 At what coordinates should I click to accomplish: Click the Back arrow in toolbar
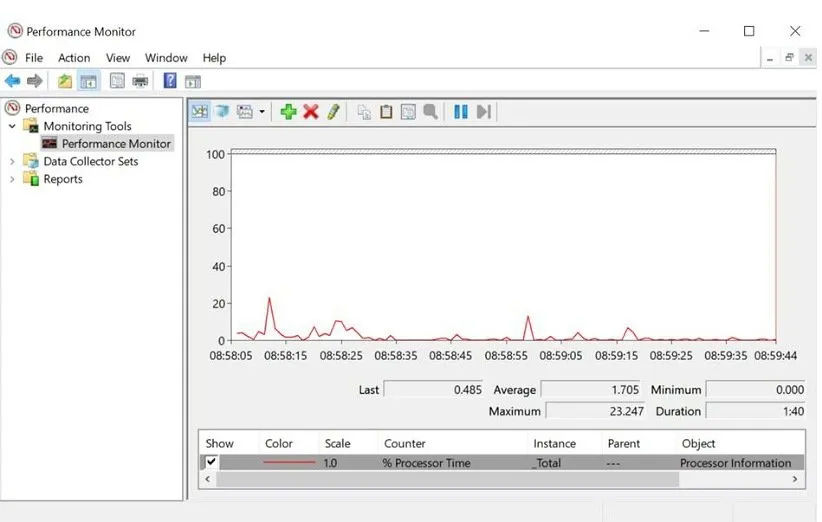coord(12,81)
